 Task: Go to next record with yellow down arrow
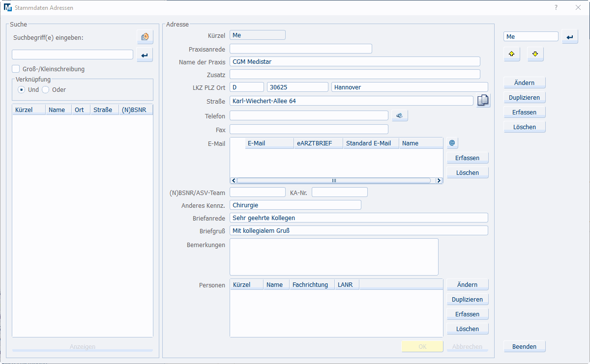click(x=535, y=54)
